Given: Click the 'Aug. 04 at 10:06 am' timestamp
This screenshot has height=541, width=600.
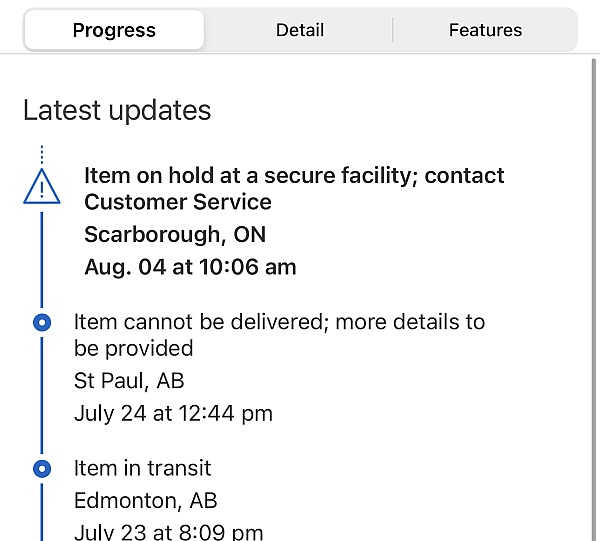Looking at the screenshot, I should click(190, 267).
